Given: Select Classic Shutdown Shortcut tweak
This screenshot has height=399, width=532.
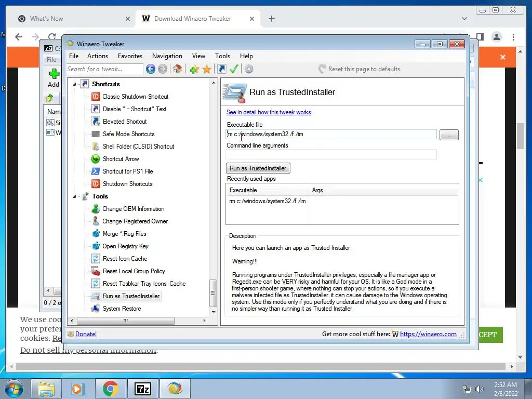Looking at the screenshot, I should [136, 97].
